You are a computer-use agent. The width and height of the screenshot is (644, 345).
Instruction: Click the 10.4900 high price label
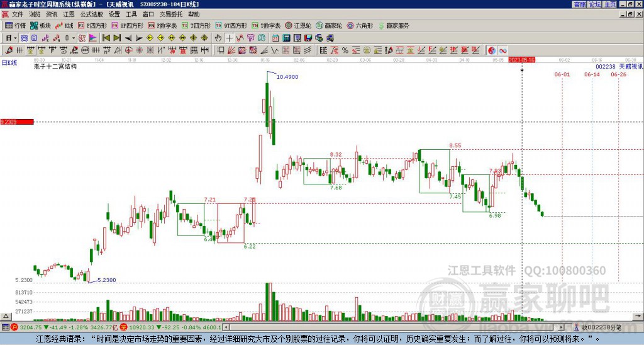tap(287, 77)
